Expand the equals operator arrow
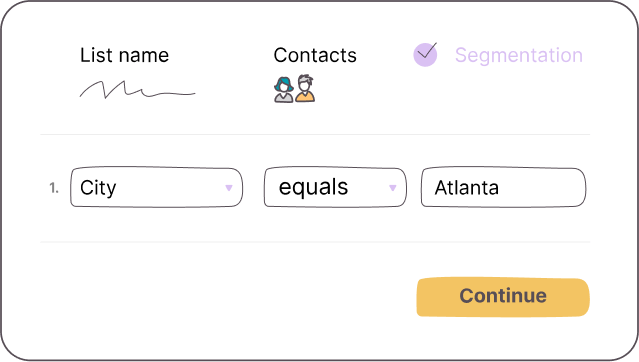Screen dimensions: 639x362 coord(392,188)
